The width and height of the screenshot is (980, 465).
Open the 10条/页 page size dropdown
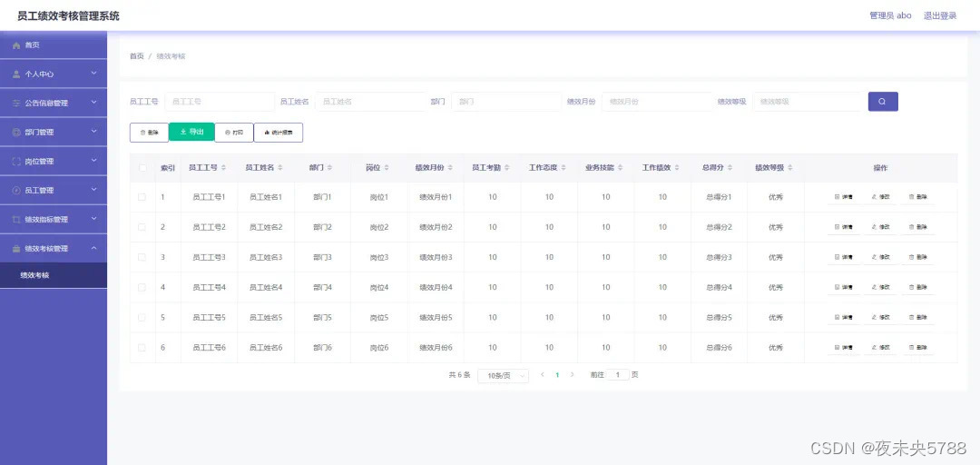pyautogui.click(x=503, y=375)
